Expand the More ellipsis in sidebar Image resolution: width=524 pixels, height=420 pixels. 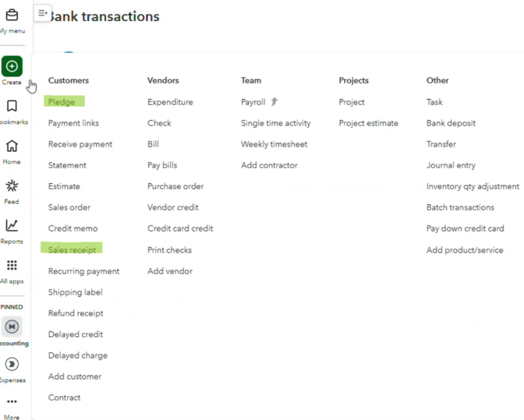point(12,401)
